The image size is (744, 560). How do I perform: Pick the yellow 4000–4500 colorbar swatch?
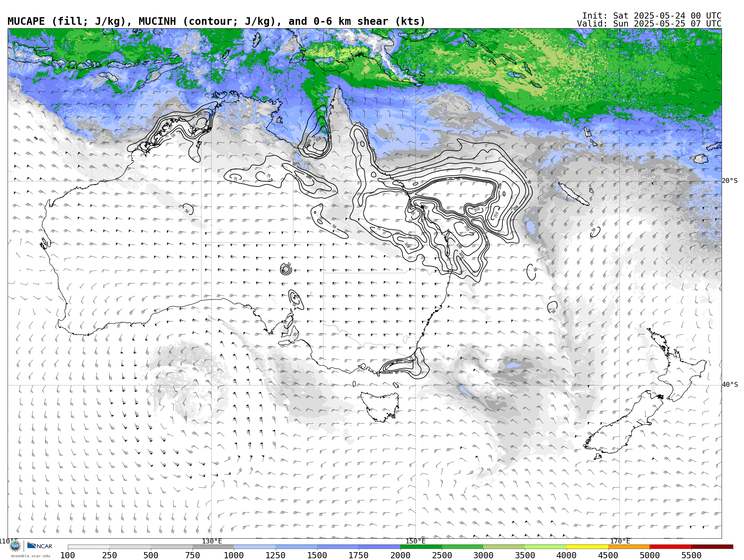[587, 547]
